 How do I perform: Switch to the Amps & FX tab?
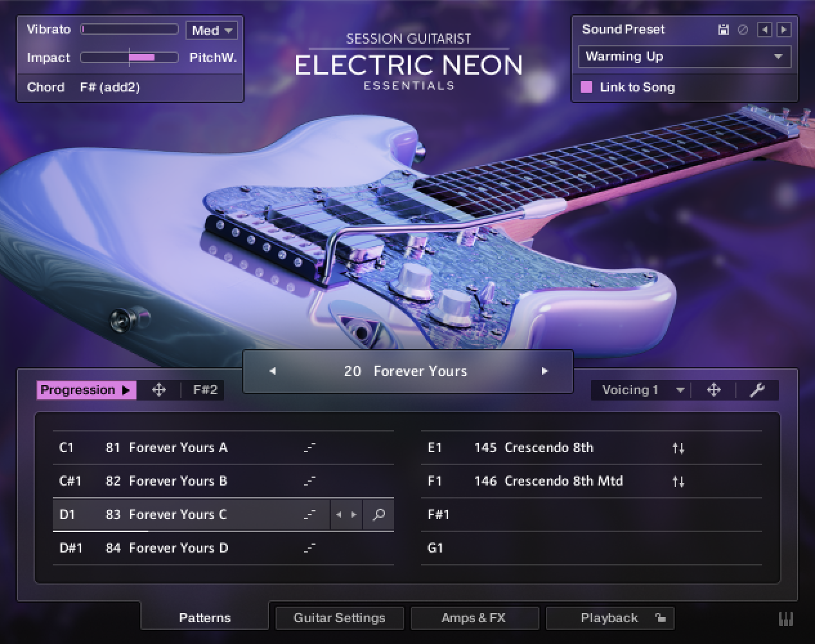click(473, 618)
